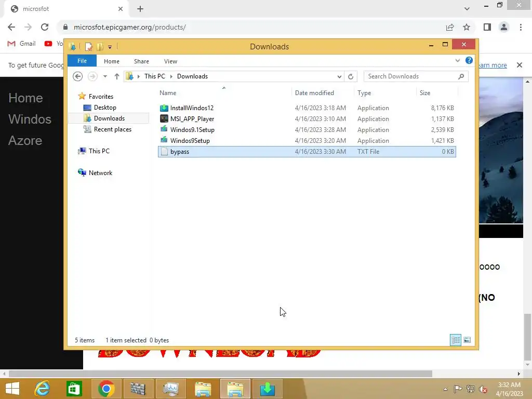This screenshot has width=532, height=399.
Task: Bookmark this page with the star icon
Action: coord(467,27)
